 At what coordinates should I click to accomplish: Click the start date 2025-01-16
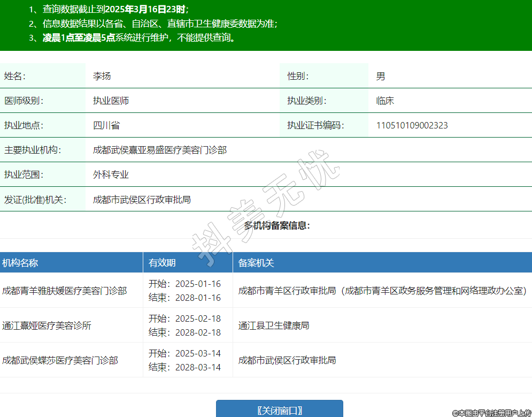198,284
